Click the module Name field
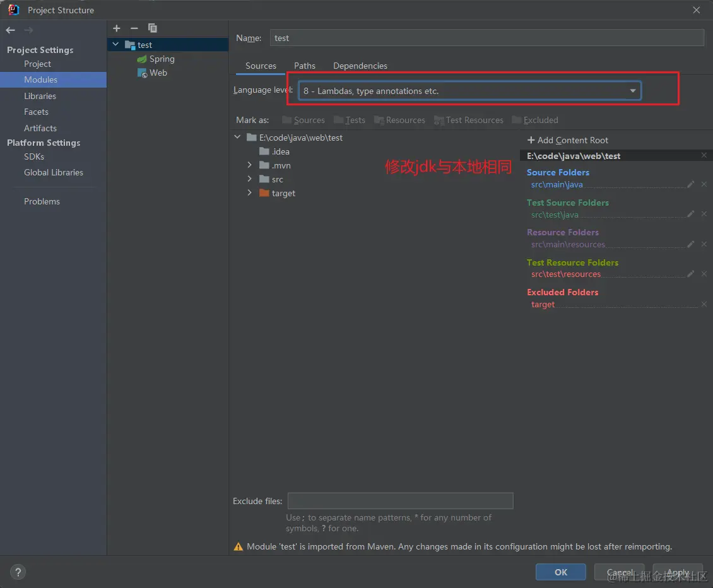This screenshot has width=713, height=588. pyautogui.click(x=487, y=38)
